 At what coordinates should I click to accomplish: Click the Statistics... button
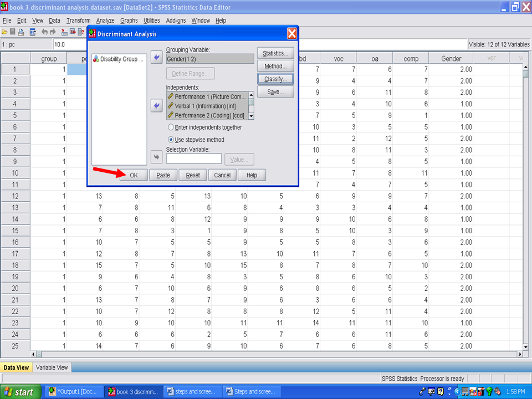(275, 54)
